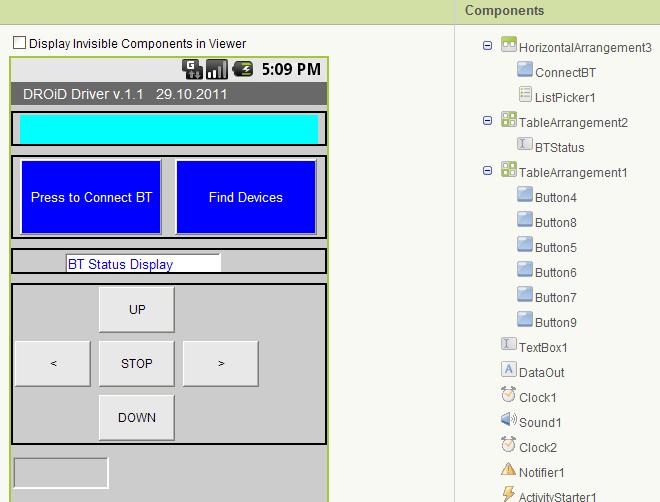660x502 pixels.
Task: Click the ConnectBT button icon in tree
Action: point(525,71)
